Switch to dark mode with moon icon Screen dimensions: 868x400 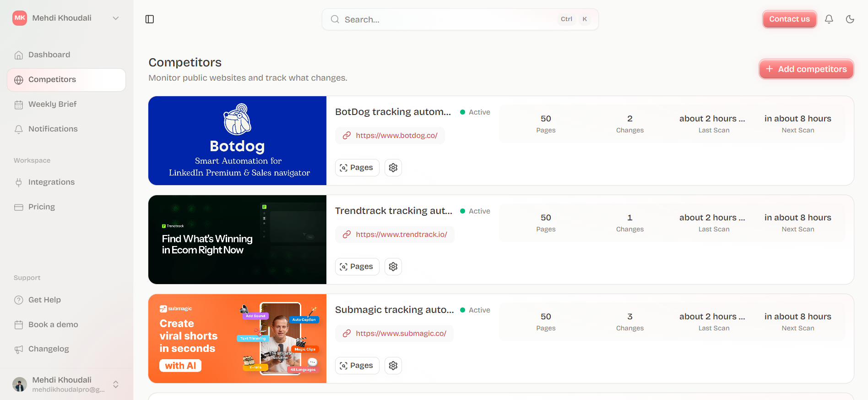click(850, 19)
